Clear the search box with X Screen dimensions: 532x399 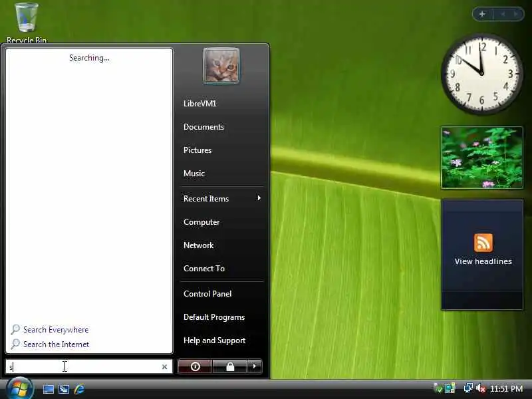pos(164,367)
